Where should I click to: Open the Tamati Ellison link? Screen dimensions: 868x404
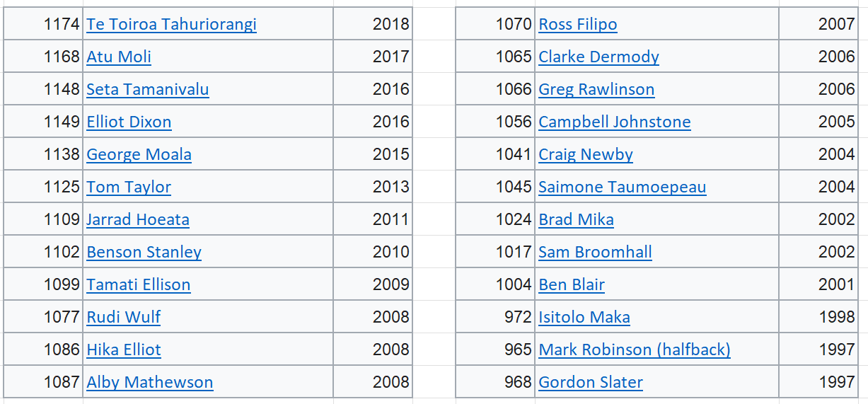139,284
